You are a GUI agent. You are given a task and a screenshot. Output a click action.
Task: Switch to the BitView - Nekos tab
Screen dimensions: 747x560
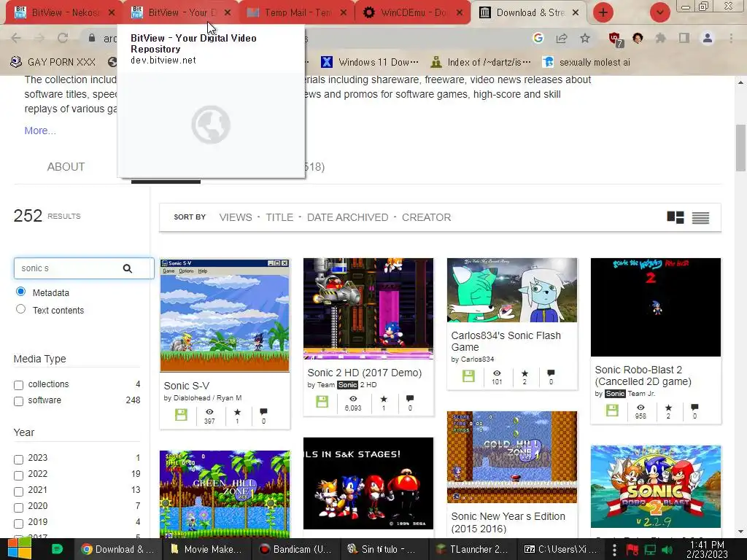coord(64,13)
